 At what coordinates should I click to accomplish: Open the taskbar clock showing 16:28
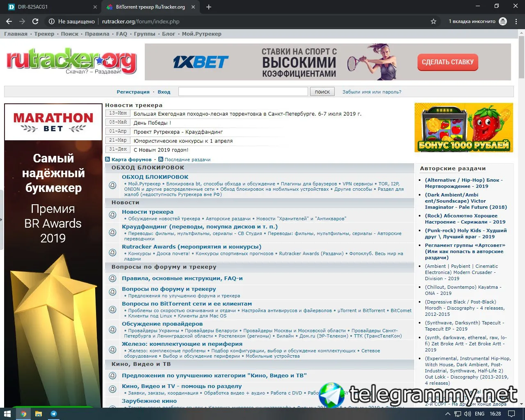pos(495,414)
